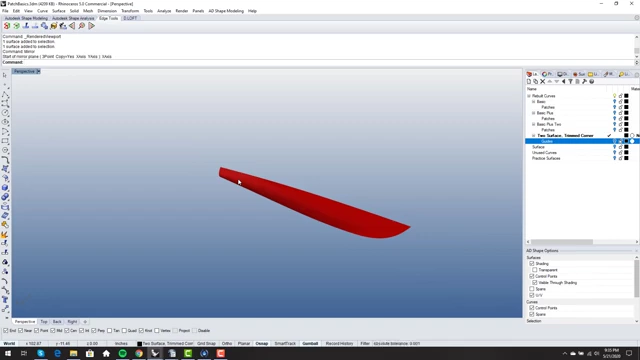Collapse the Basic layer node
Image resolution: width=640 pixels, height=360 pixels.
(533, 102)
